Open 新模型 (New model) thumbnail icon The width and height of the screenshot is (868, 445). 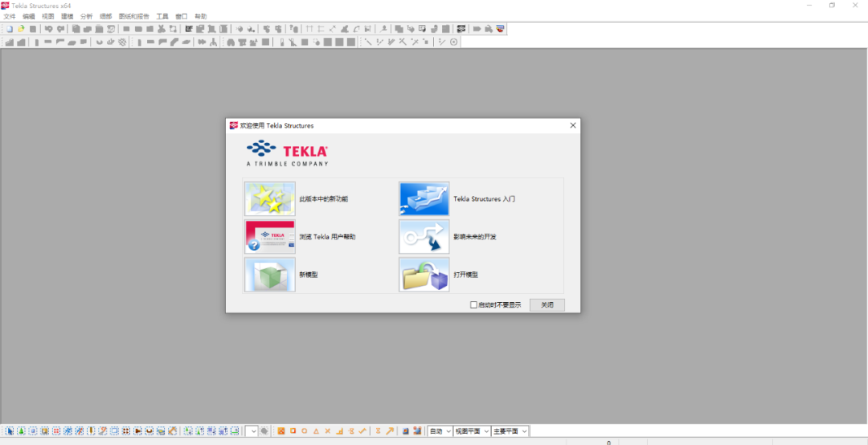pos(269,275)
